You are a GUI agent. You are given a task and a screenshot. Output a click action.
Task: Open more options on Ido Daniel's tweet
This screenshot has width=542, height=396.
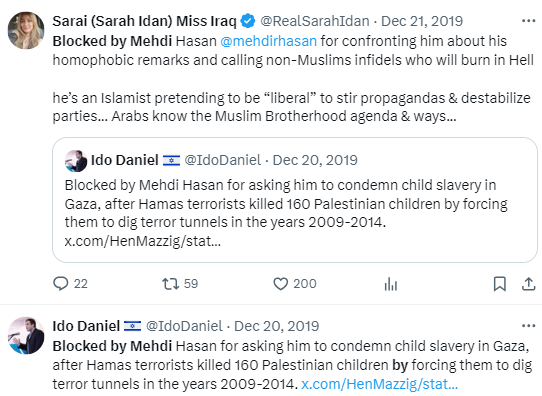coord(529,326)
